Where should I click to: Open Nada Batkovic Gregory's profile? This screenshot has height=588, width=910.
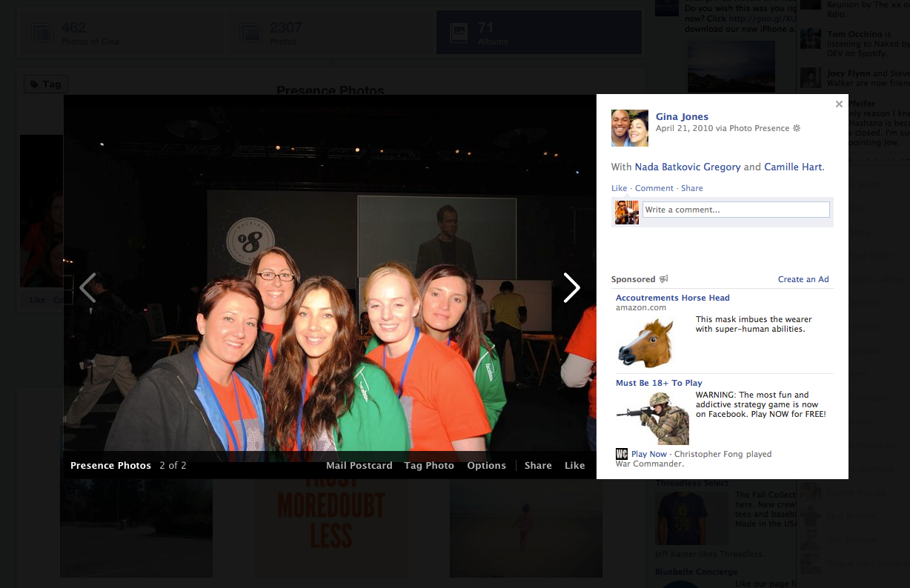(688, 167)
